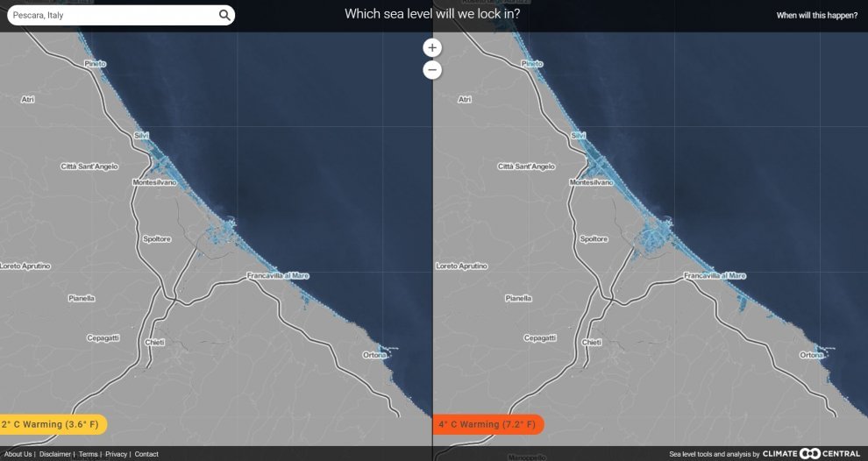
Task: Click Chieti on the right map
Action: coord(592,342)
